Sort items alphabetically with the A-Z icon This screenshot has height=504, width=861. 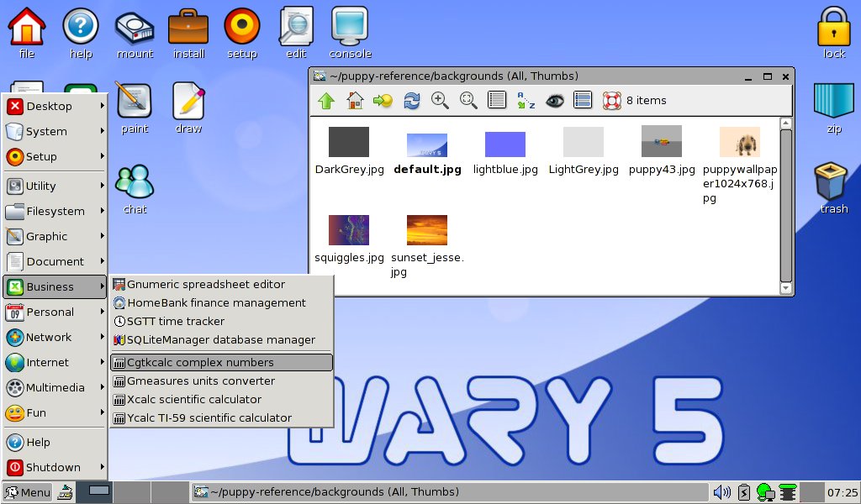point(523,100)
